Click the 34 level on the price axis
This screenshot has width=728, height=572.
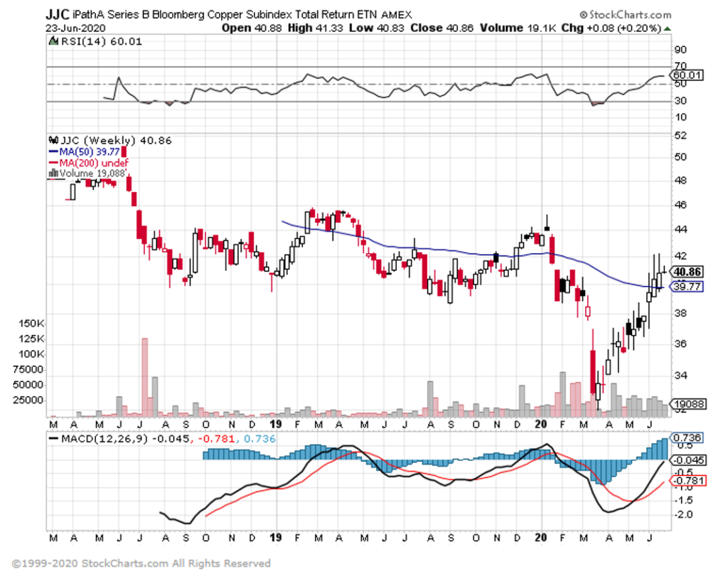click(x=680, y=375)
